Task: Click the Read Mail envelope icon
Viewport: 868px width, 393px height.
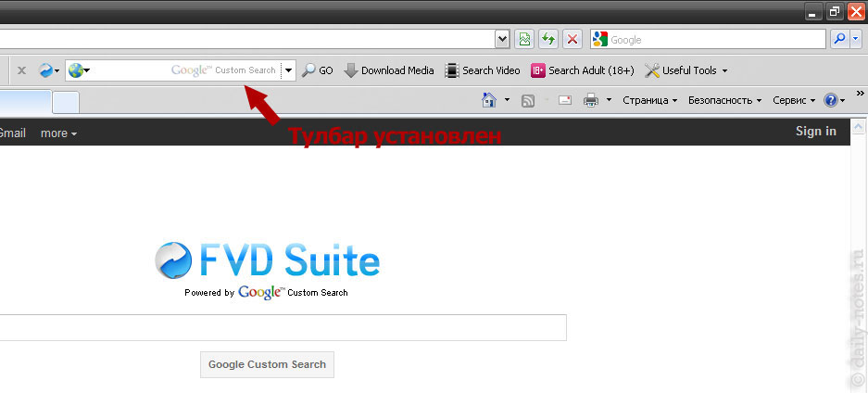Action: tap(564, 100)
